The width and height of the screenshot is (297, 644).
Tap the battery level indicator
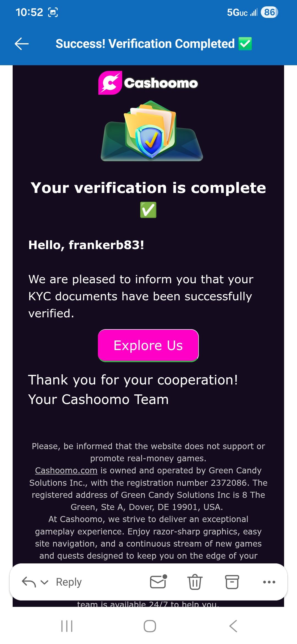tap(269, 12)
